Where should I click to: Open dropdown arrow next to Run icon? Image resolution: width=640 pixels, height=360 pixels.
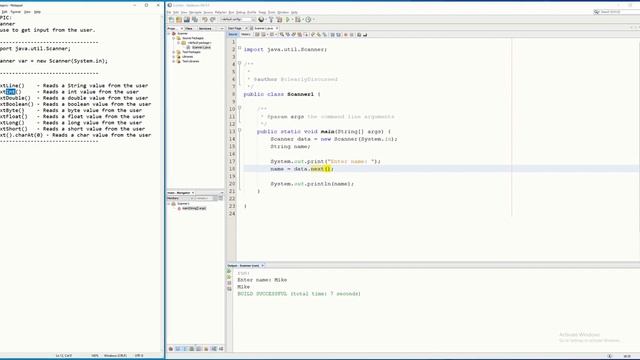(292, 20)
